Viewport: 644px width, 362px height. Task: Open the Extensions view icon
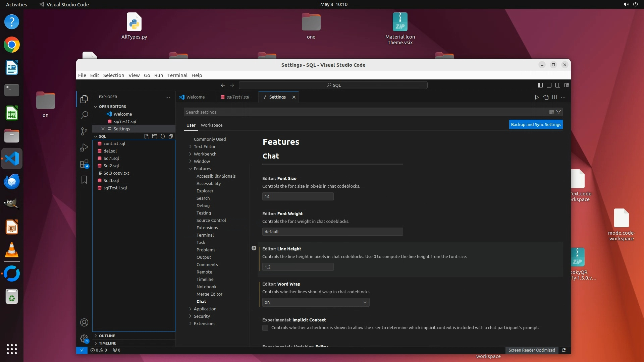pos(84,164)
